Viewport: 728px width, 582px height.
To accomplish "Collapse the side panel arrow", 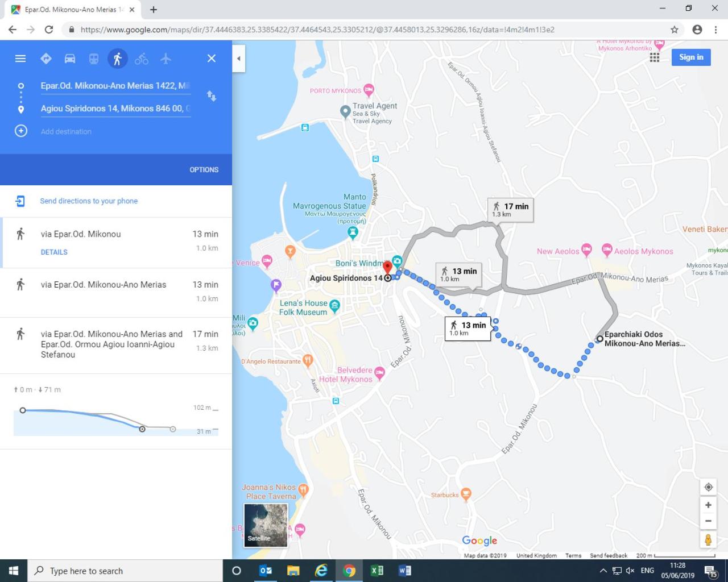I will pyautogui.click(x=239, y=59).
